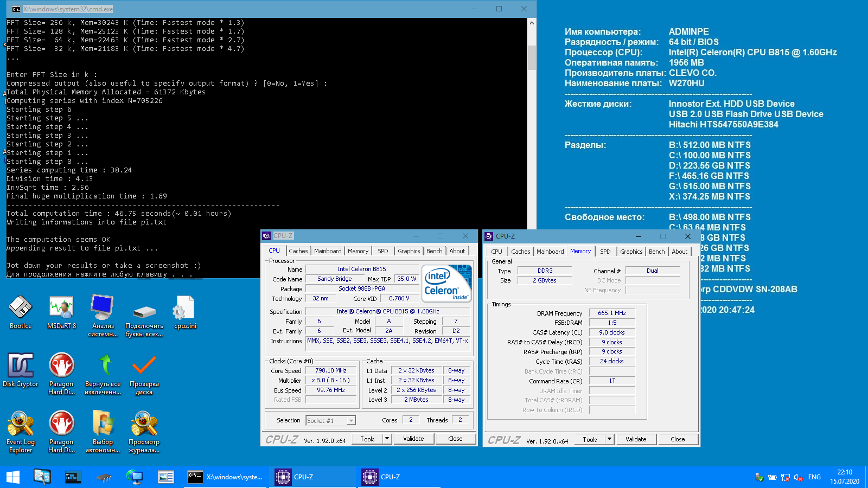This screenshot has height=488, width=868.
Task: Switch to the second CPU-Z taskbar button
Action: pos(399,477)
